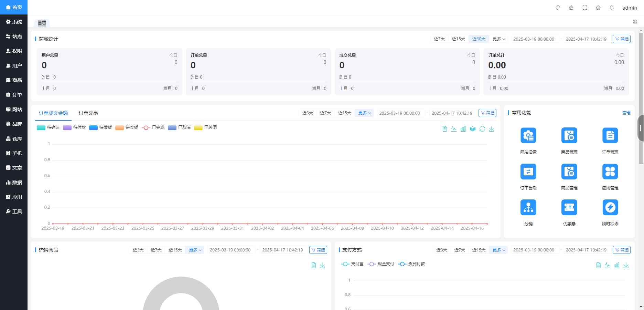This screenshot has height=310, width=644.
Task: Switch the payment chart to bar style
Action: pos(617,265)
